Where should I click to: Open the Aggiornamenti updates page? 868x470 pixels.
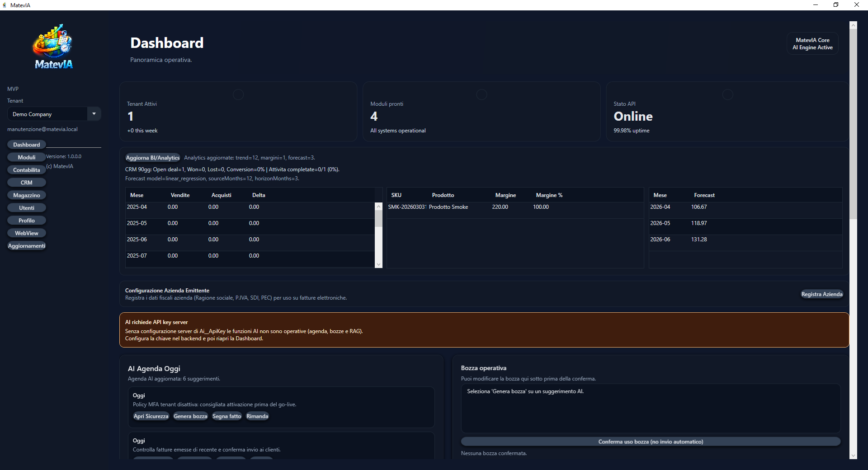pos(27,246)
